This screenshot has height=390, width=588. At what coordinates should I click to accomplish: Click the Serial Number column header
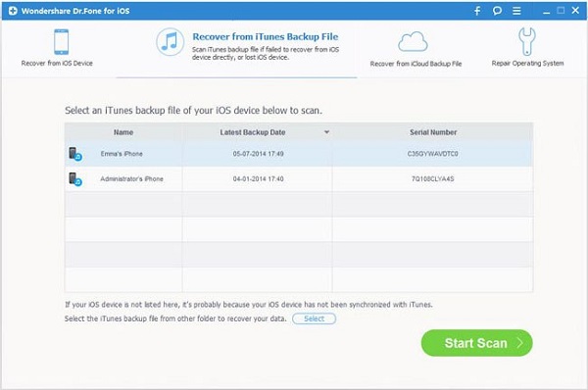(433, 132)
